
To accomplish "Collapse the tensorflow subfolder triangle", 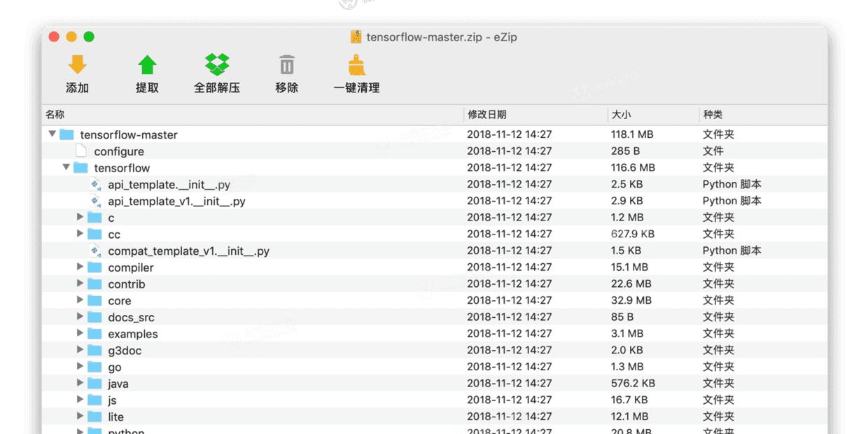I will 66,167.
